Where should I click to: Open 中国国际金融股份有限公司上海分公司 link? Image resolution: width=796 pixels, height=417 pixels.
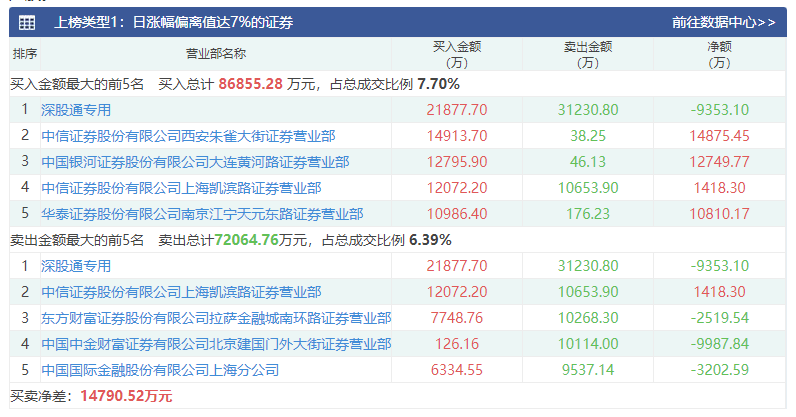click(x=160, y=370)
